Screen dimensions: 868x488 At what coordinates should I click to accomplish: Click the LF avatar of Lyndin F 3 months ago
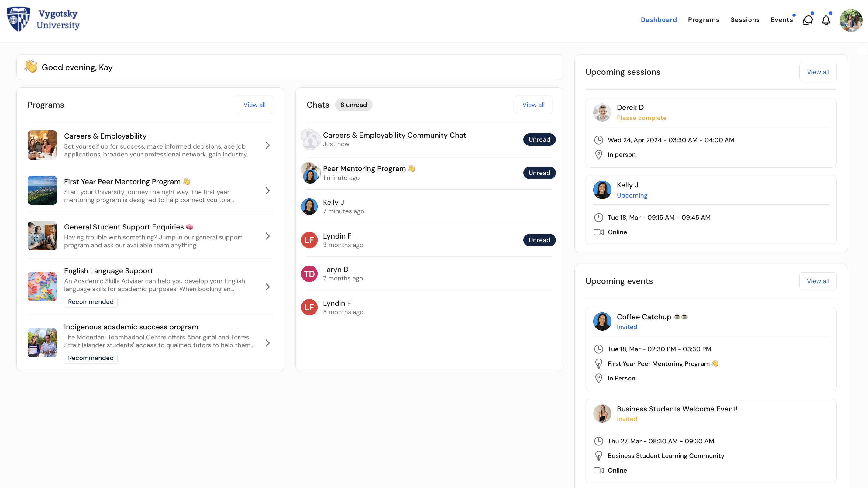(309, 240)
